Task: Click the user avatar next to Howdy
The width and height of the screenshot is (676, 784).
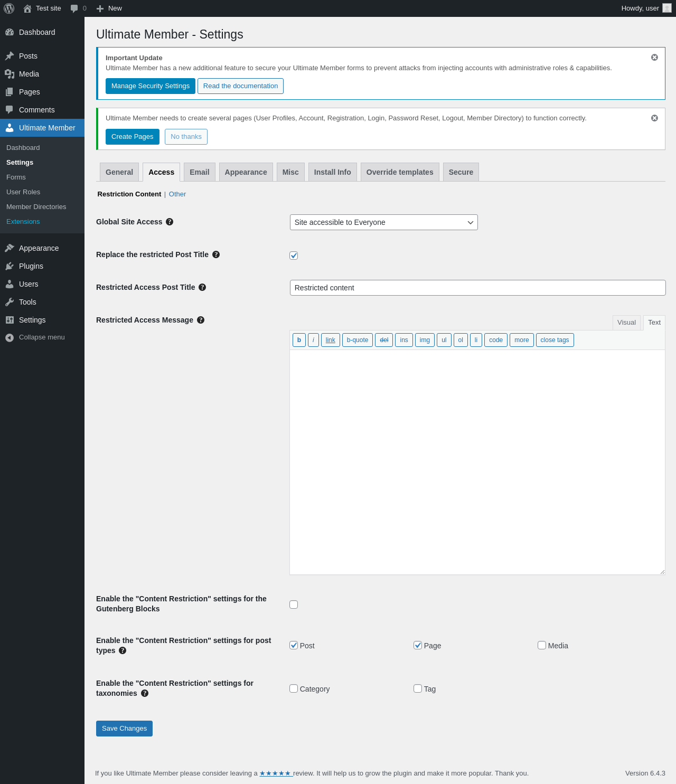Action: pos(667,8)
